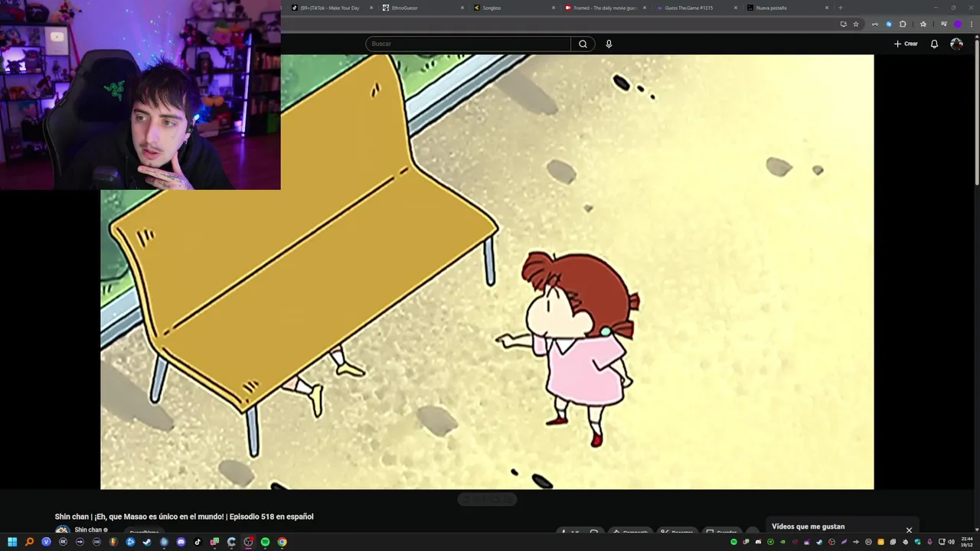Screen dimensions: 980x551
Task: Open the YouTube notifications bell
Action: coord(934,44)
